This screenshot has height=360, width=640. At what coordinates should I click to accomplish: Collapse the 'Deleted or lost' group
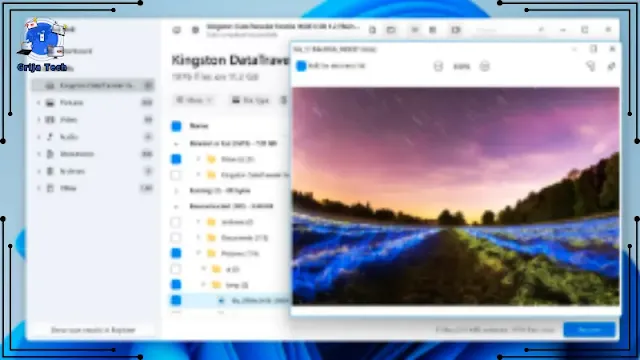click(x=176, y=144)
